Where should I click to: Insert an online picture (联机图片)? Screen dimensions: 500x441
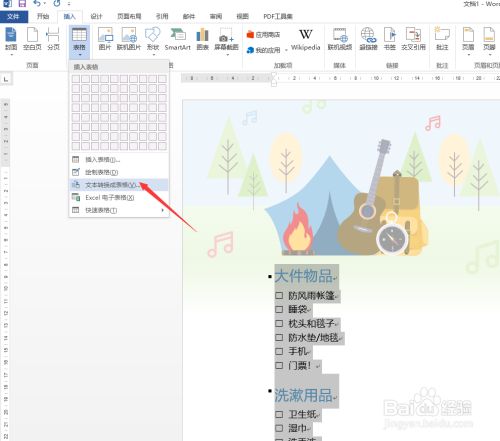[129, 39]
